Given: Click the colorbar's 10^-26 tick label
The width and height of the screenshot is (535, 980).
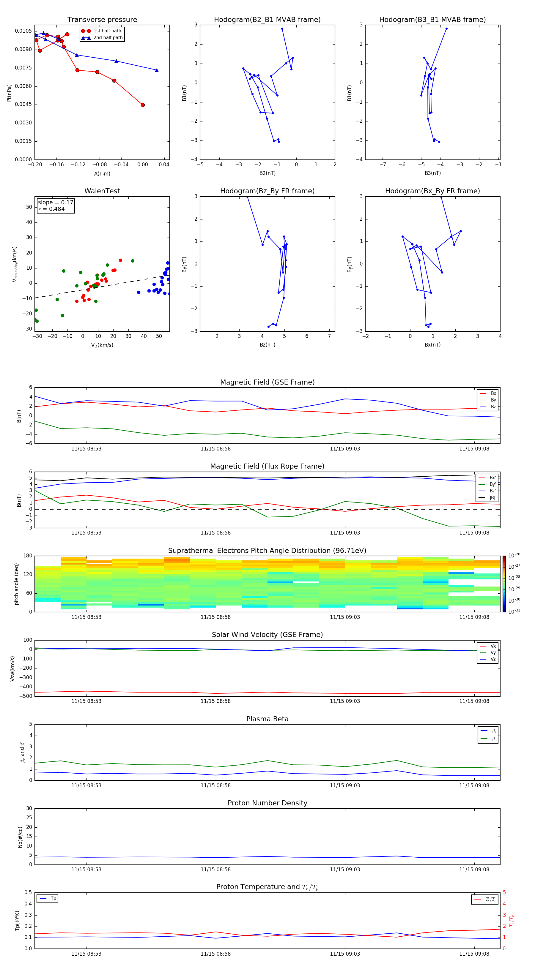Looking at the screenshot, I should [514, 555].
